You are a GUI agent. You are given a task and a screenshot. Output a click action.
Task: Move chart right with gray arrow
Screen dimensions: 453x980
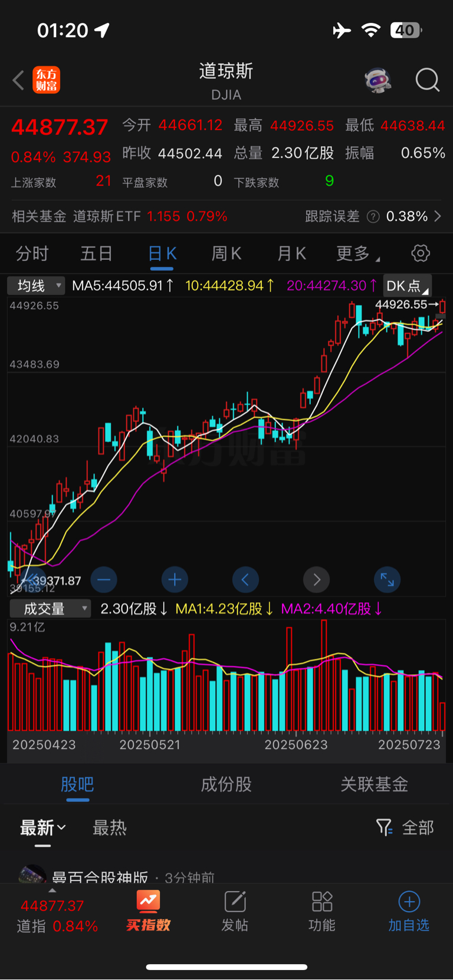coord(316,580)
